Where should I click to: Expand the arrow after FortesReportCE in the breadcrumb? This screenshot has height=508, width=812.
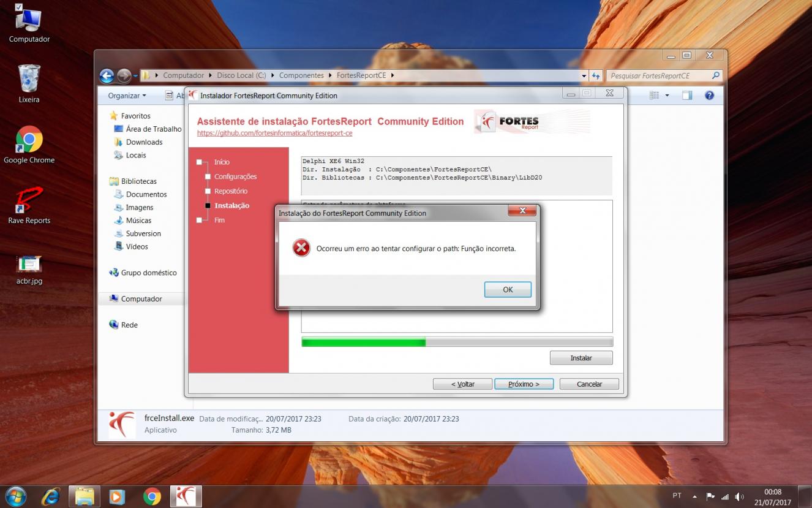click(392, 75)
